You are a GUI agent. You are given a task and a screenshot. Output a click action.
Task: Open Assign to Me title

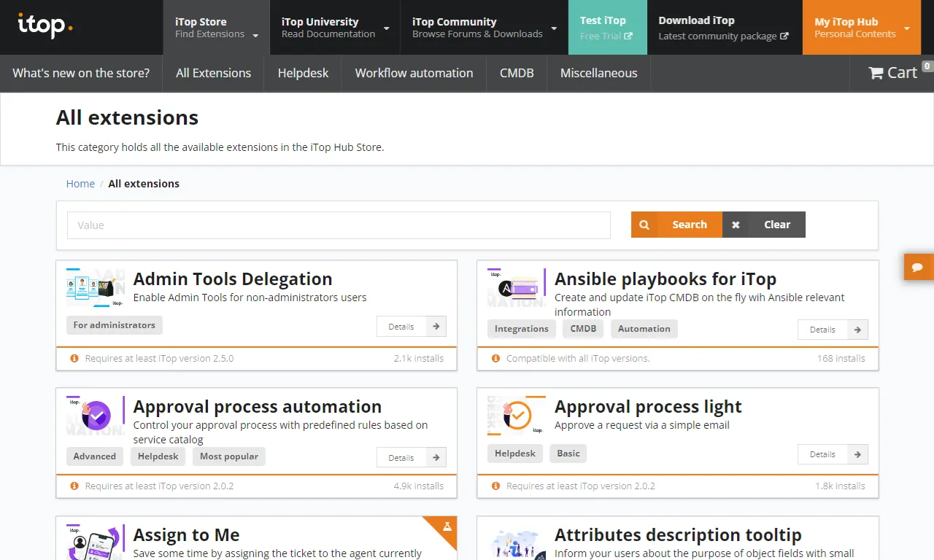click(x=187, y=535)
